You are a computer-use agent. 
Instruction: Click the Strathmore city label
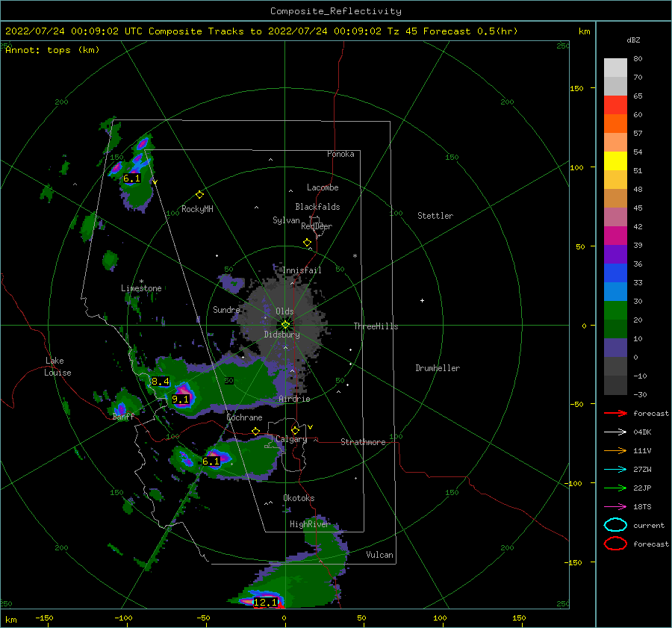coord(363,442)
